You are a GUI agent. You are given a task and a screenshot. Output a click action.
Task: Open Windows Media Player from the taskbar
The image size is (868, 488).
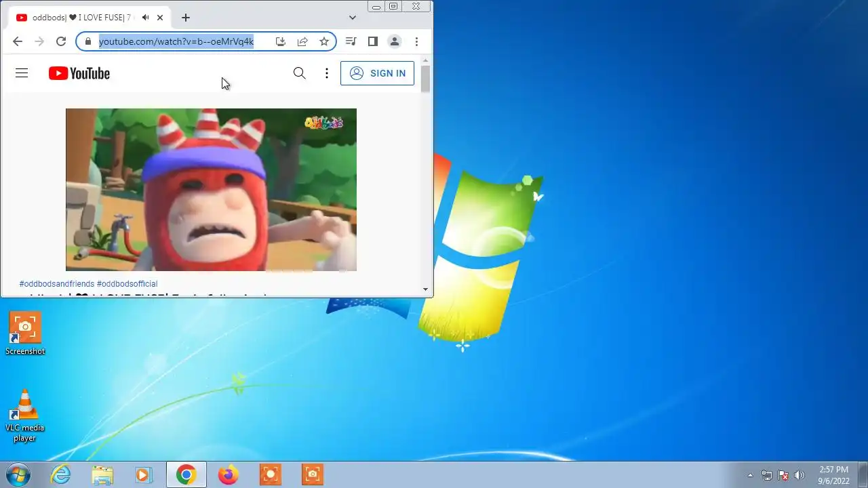click(144, 474)
